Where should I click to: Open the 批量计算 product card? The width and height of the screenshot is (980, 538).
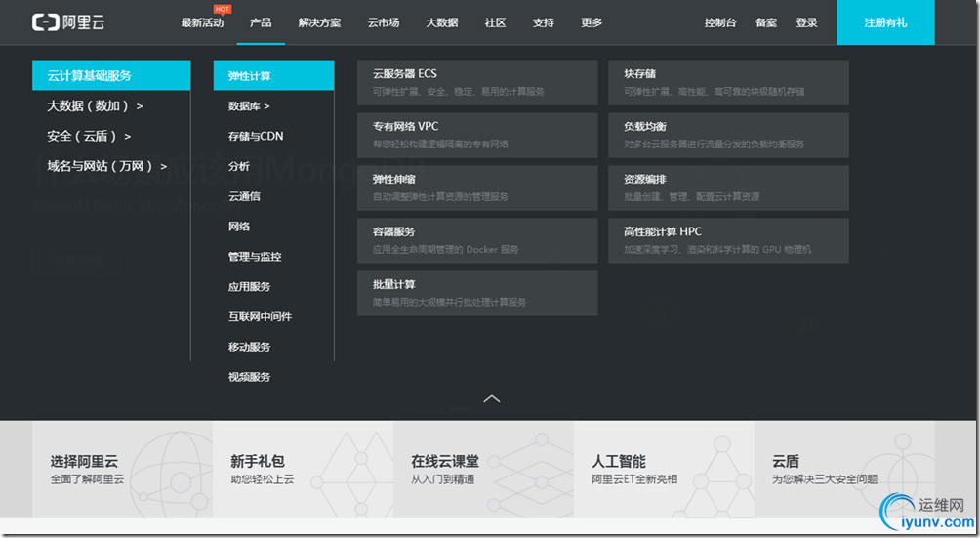477,293
